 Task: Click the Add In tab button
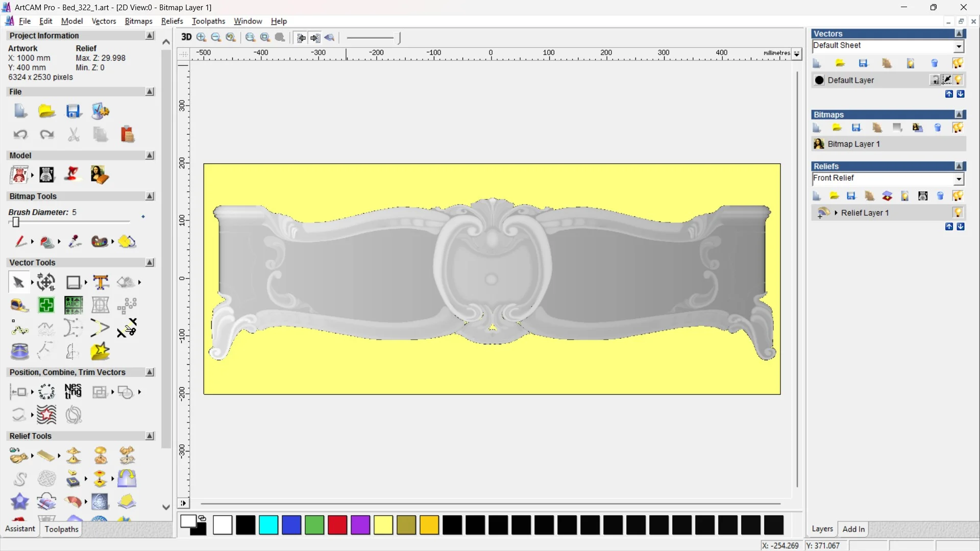[x=853, y=529]
